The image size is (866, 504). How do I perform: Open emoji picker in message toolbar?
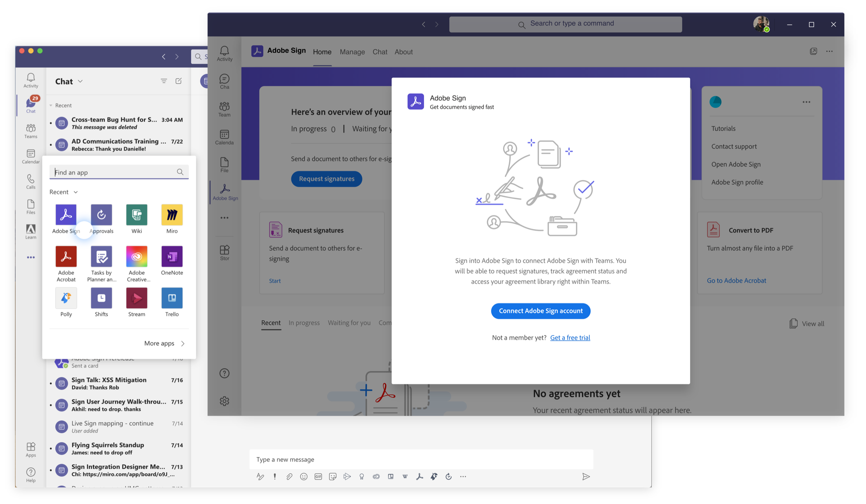(x=304, y=477)
